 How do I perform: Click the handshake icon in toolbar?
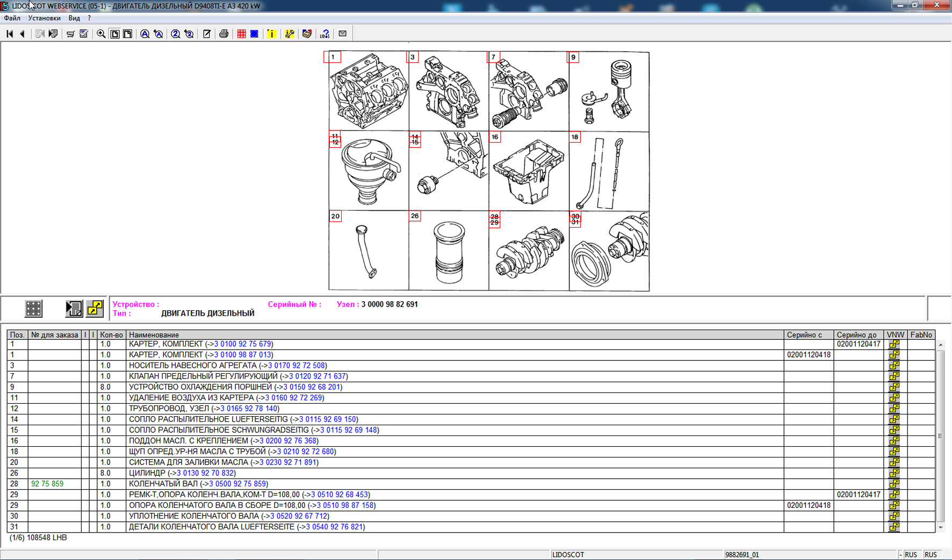point(307,34)
